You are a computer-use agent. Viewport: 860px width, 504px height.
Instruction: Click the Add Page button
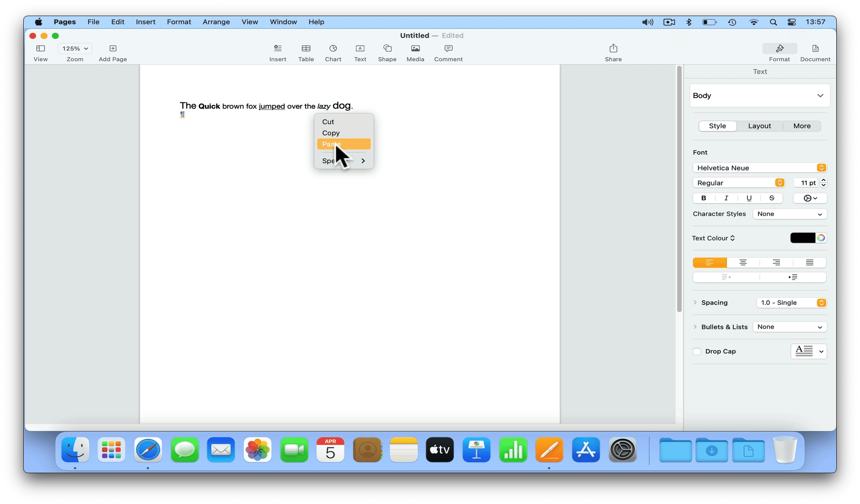coord(112,52)
